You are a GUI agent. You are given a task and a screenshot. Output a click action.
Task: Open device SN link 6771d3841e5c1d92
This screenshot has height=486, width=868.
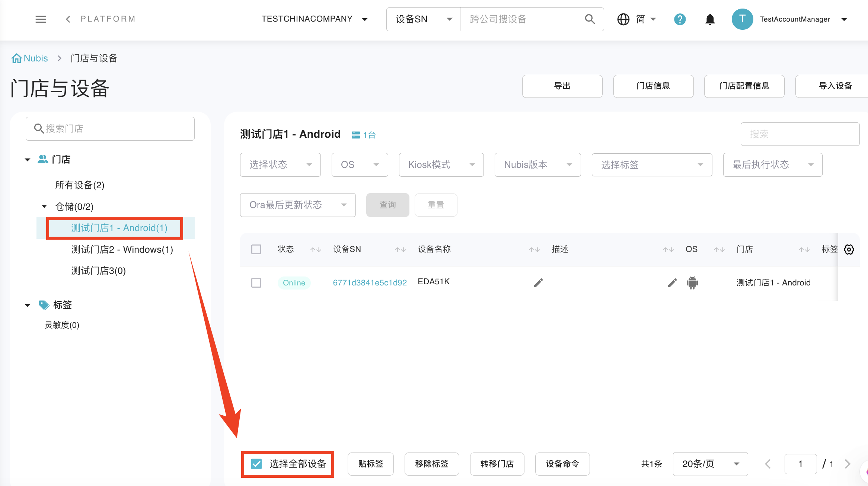370,283
